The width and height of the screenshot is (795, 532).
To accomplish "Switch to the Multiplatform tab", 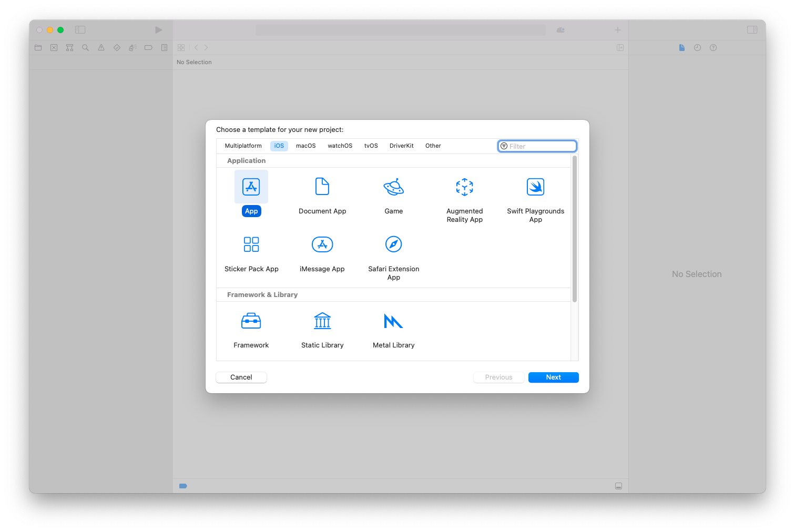I will point(243,146).
